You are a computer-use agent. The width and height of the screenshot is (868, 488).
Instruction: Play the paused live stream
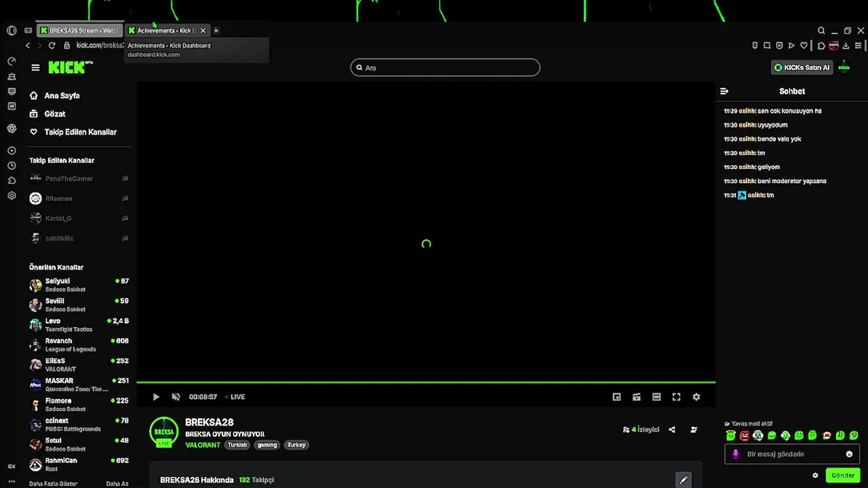click(156, 397)
